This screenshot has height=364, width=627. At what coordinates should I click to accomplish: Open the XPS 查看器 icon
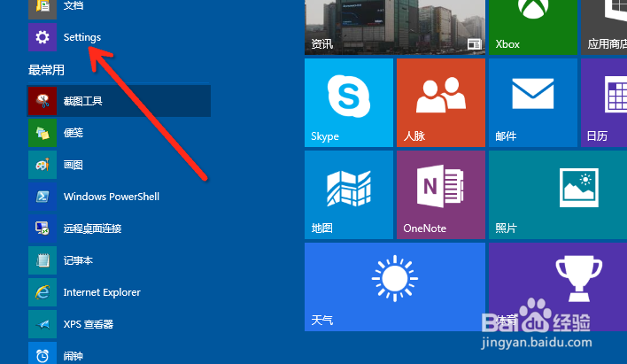[x=43, y=324]
